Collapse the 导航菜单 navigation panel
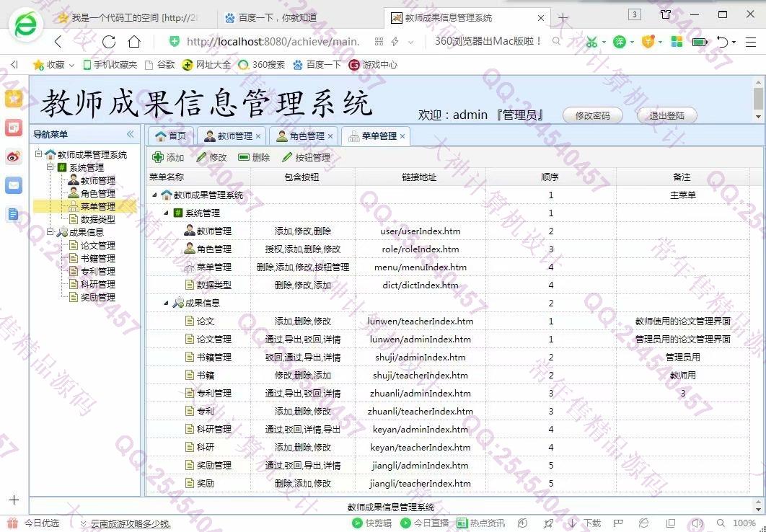The width and height of the screenshot is (766, 532). 130,134
